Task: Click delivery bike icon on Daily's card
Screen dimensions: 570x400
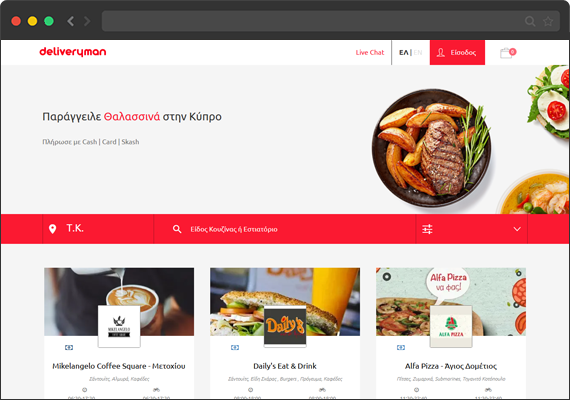Action: coord(322,390)
